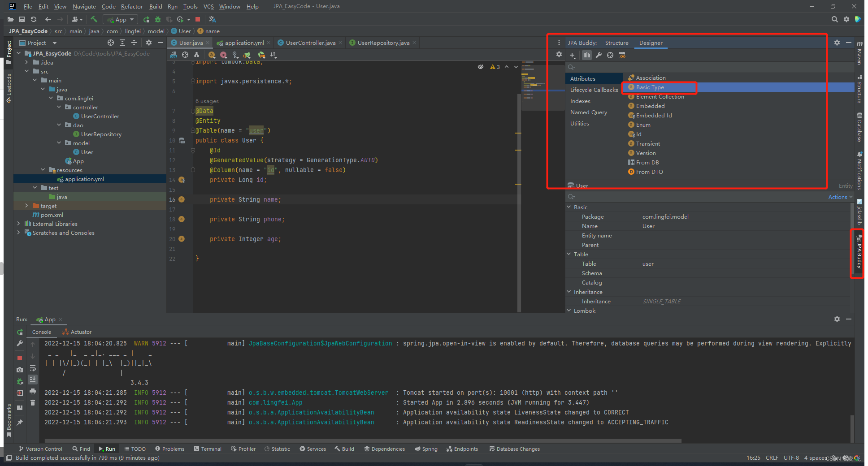The width and height of the screenshot is (868, 466).
Task: Click the Build project hammer icon
Action: coord(94,19)
